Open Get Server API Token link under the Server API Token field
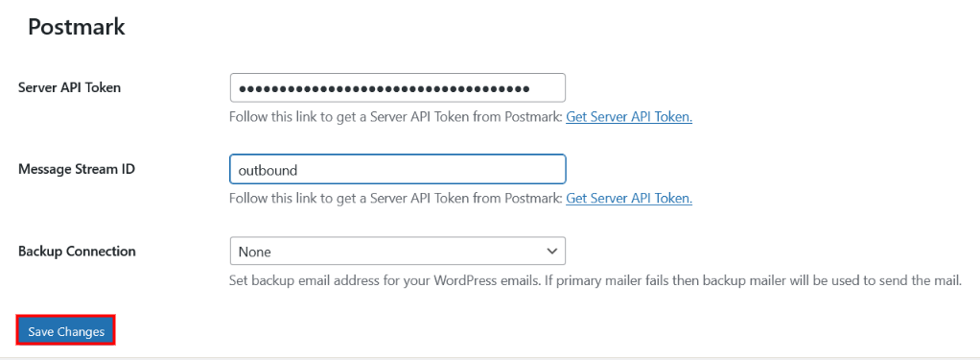 (629, 117)
